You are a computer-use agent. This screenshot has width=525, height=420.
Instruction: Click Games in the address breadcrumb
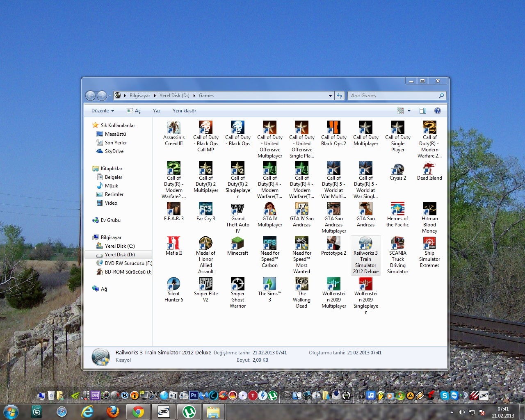point(206,96)
